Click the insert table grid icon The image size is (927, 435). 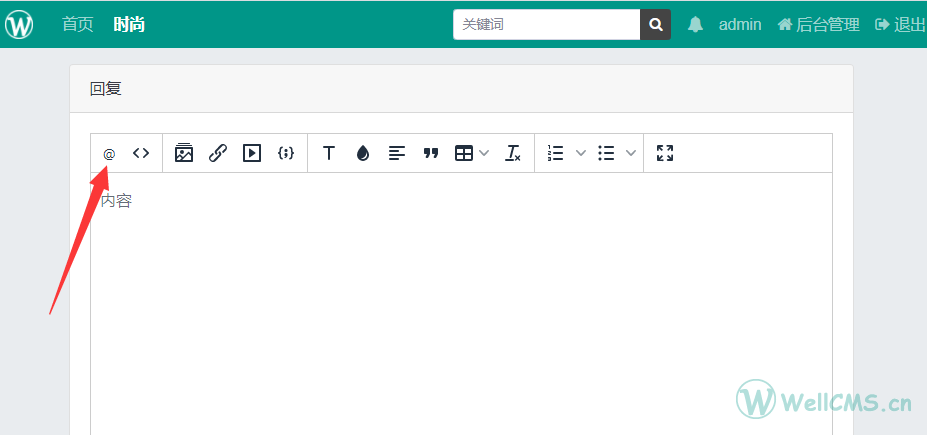[464, 154]
